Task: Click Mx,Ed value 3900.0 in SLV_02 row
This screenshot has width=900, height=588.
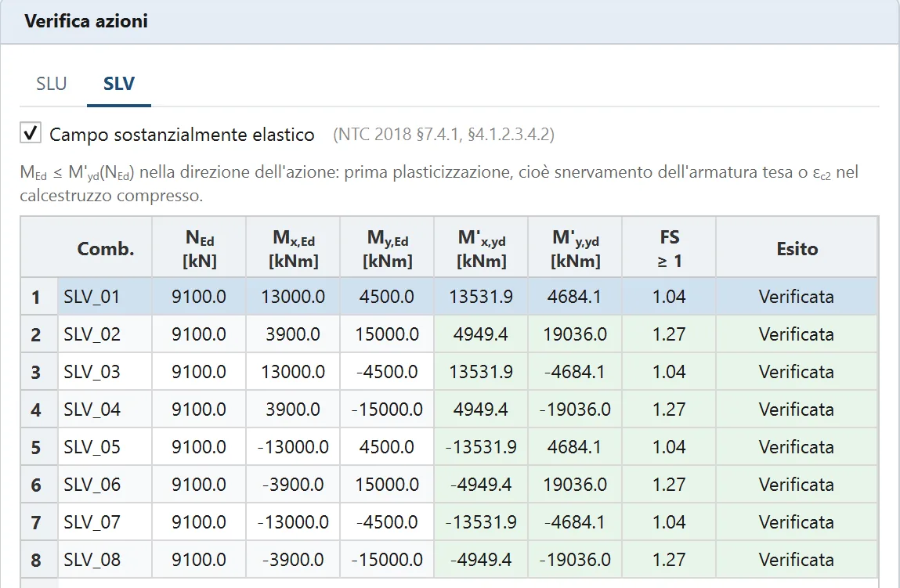Action: point(293,334)
